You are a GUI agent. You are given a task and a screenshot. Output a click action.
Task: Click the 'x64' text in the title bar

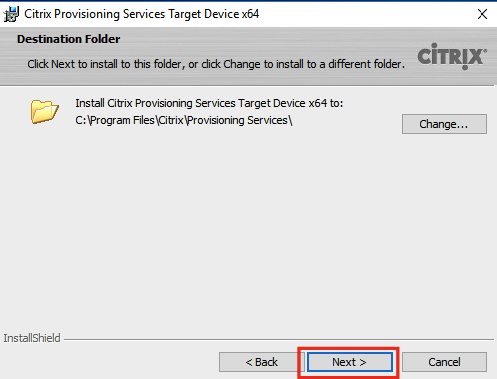(250, 14)
